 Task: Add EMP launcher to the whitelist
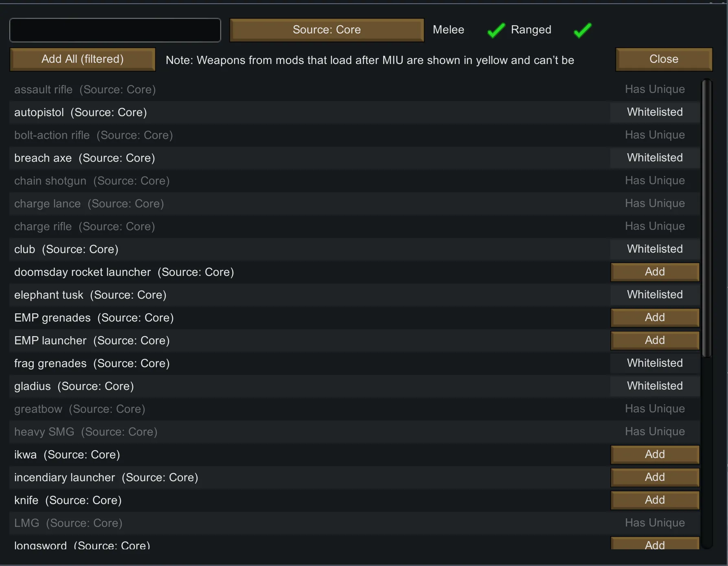(655, 340)
